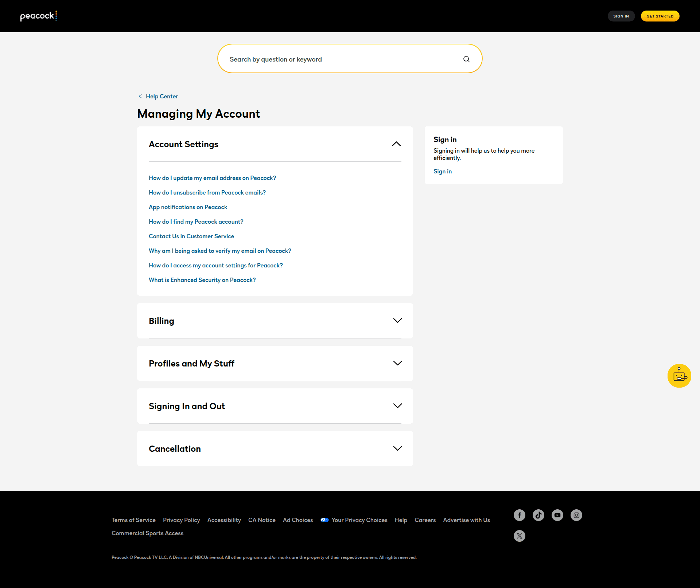Click the back arrow beside Help Center

pos(140,96)
